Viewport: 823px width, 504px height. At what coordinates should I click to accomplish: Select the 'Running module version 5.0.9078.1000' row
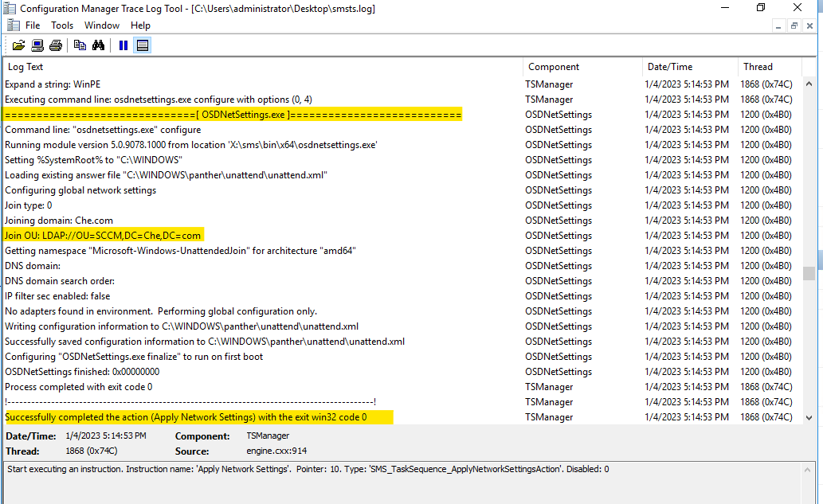coord(402,145)
